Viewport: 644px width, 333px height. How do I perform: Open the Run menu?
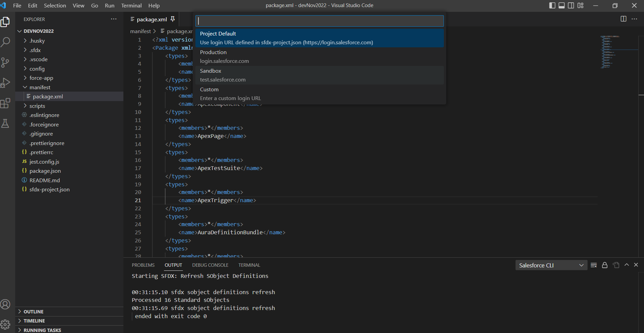click(x=110, y=5)
